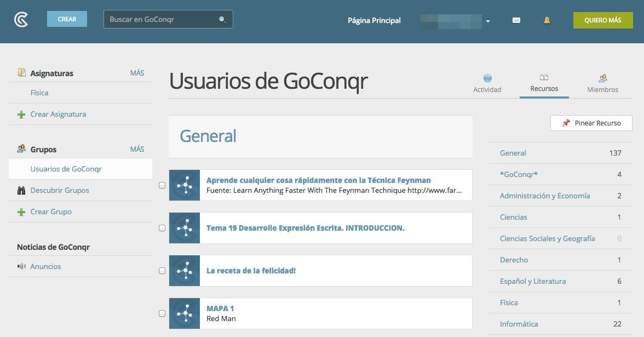The image size is (644, 337).
Task: Click the Asignaturas folder icon
Action: coord(21,72)
